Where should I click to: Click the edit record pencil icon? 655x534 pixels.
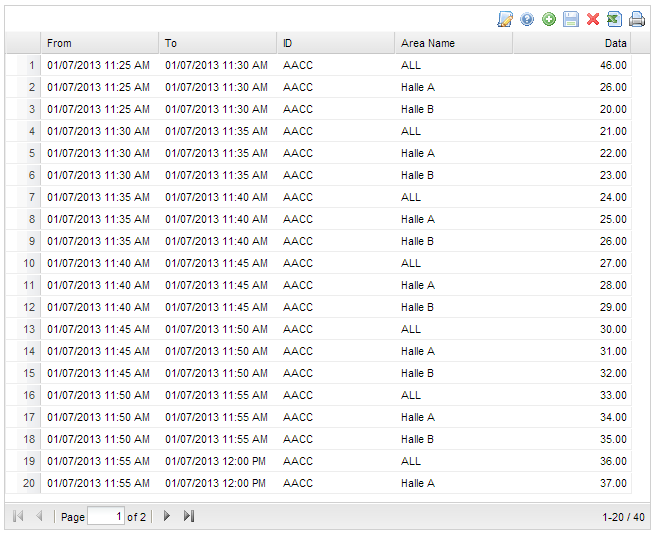click(505, 19)
